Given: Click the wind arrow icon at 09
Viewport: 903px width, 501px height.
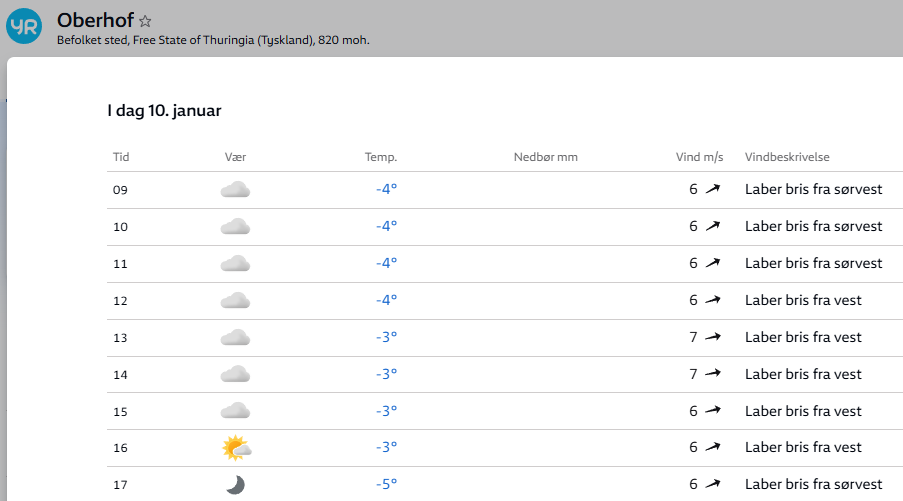Looking at the screenshot, I should pyautogui.click(x=713, y=189).
